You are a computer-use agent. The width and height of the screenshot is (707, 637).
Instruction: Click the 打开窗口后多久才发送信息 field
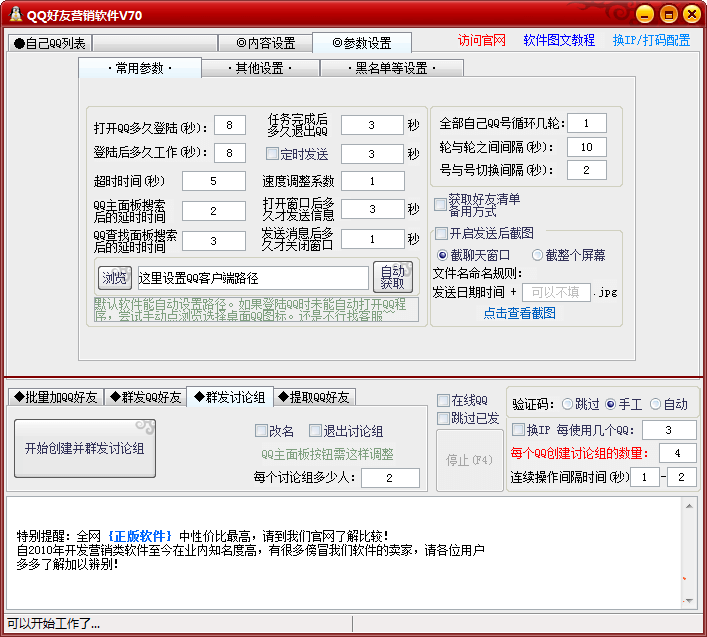(x=372, y=209)
